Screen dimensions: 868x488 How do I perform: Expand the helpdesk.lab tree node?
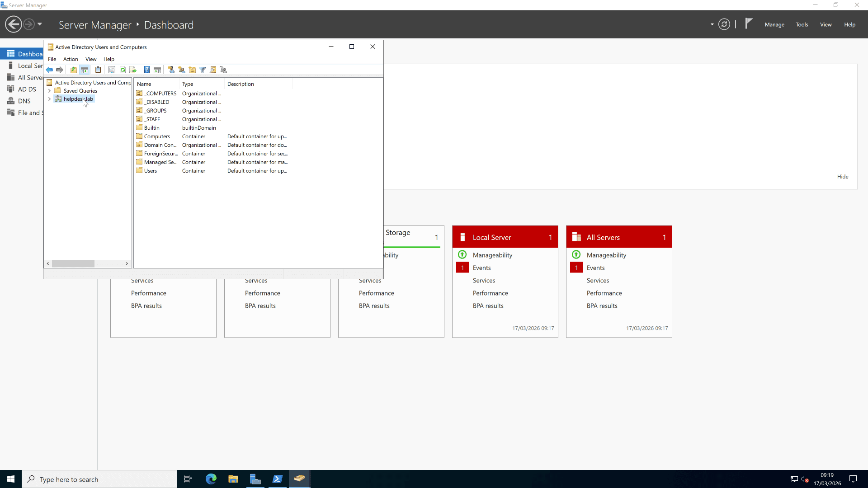[50, 99]
